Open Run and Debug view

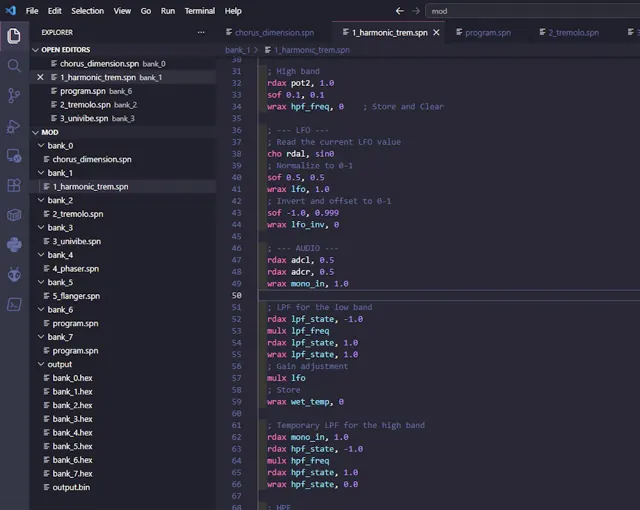coord(14,126)
